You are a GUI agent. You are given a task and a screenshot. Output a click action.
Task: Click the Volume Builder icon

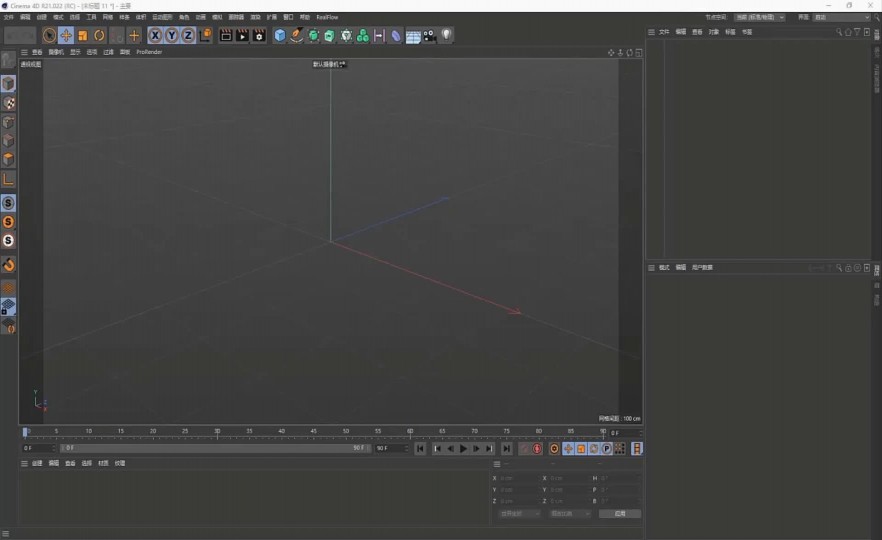346,36
